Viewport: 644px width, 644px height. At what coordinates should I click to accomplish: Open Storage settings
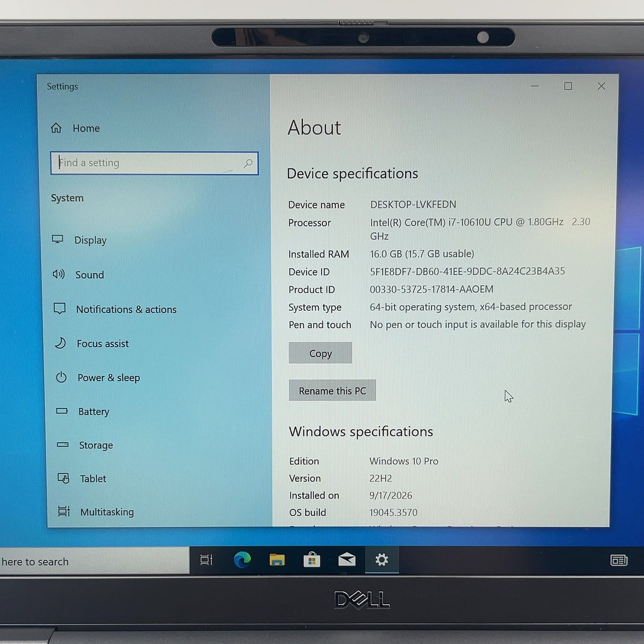[85, 445]
